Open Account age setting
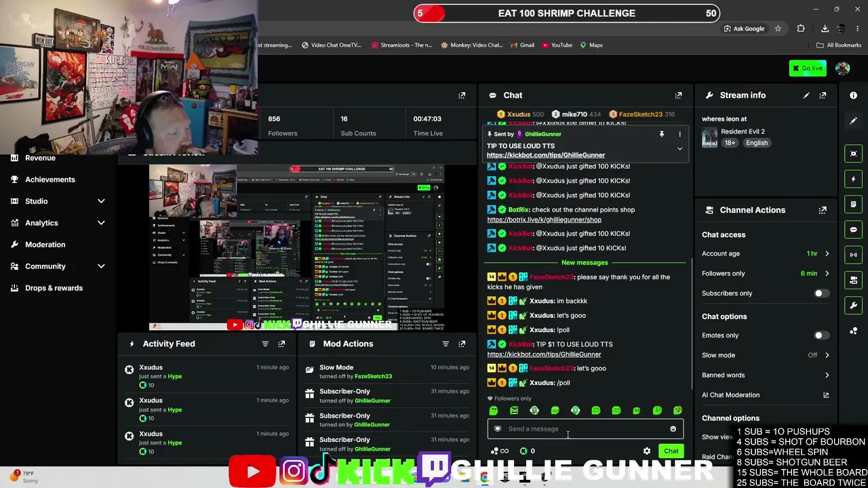Viewport: 868px width, 488px height. [766, 253]
